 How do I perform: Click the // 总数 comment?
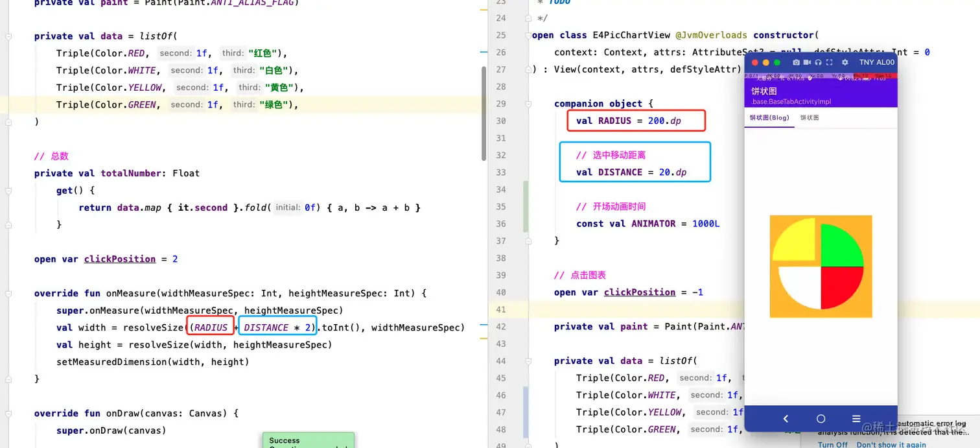[x=51, y=156]
